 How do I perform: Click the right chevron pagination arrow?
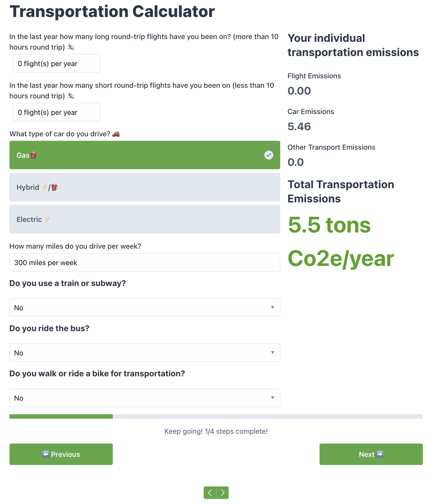[x=223, y=493]
